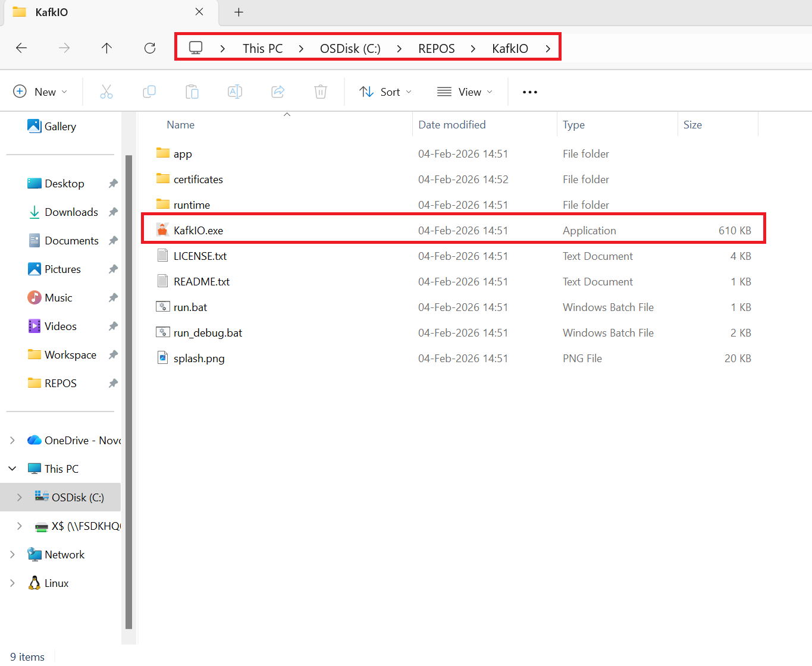Refresh the current folder view
Image resolution: width=812 pixels, height=666 pixels.
click(150, 48)
